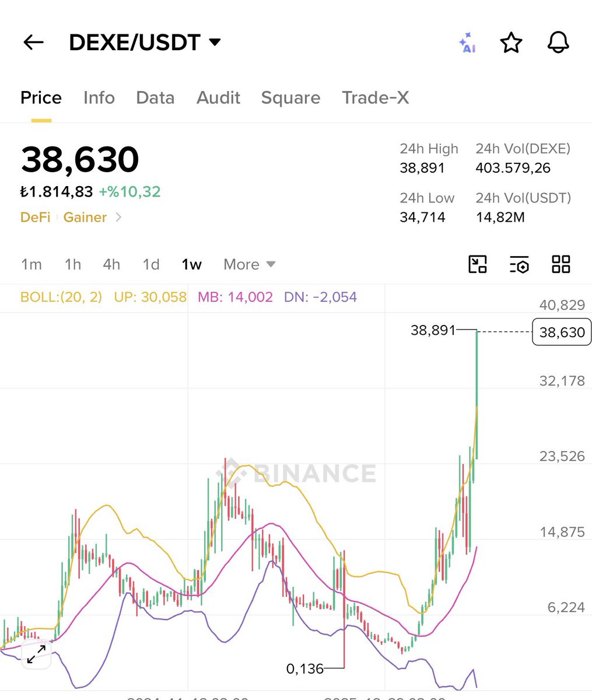Open the DeFi category link
Viewport: 592px width, 700px height.
[x=35, y=217]
